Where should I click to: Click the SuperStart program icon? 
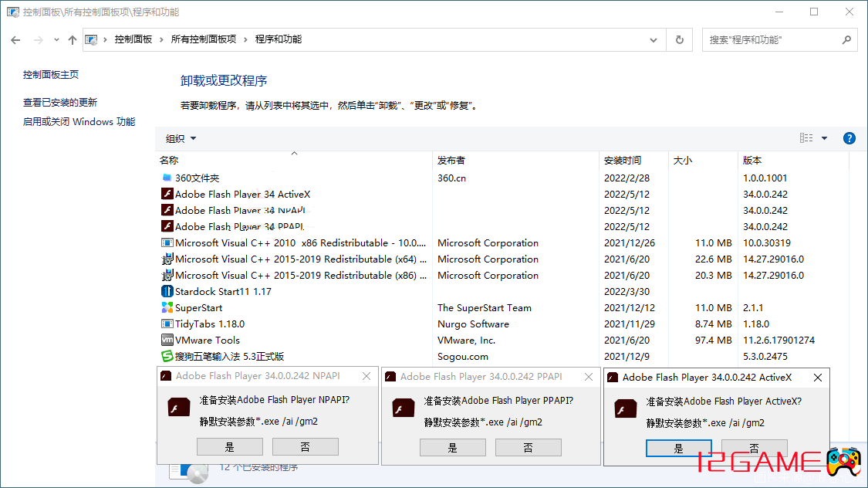click(167, 307)
